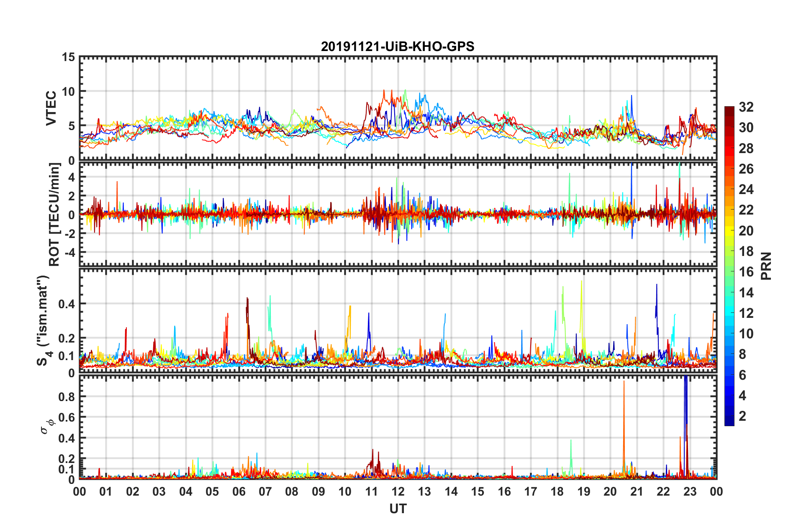This screenshot has width=796, height=532.
Task: Click the 15 tick on the VTEC axis
Action: point(69,57)
